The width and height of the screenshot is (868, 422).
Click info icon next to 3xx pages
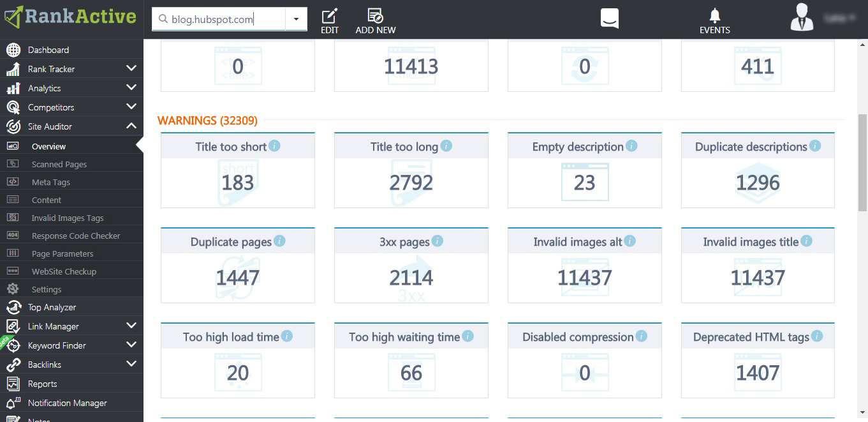tap(438, 241)
